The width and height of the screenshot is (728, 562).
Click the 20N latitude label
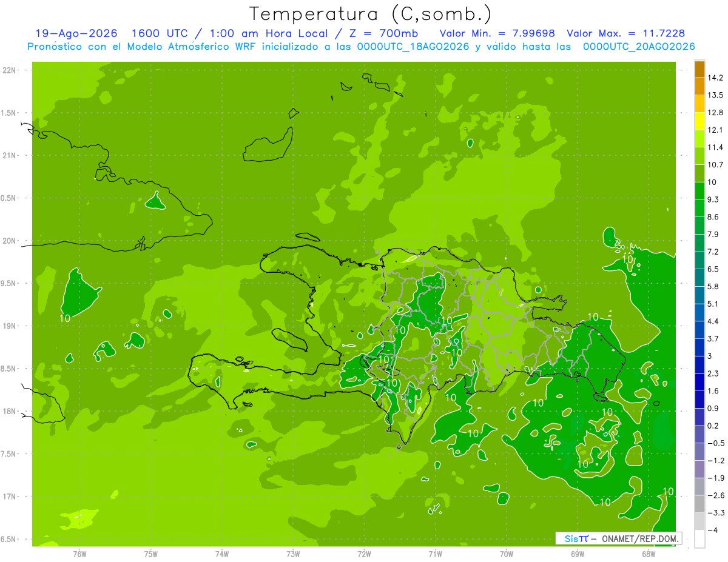tap(10, 241)
